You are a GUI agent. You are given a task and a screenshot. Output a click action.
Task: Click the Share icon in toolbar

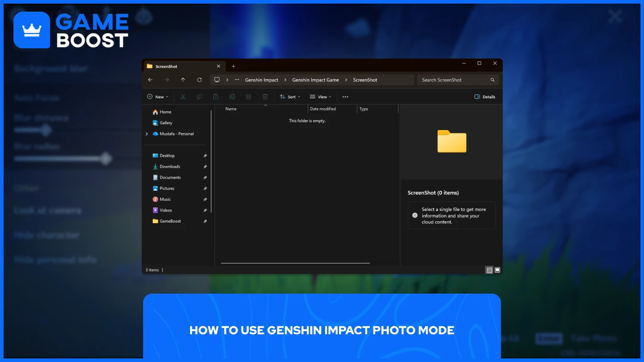[x=249, y=97]
